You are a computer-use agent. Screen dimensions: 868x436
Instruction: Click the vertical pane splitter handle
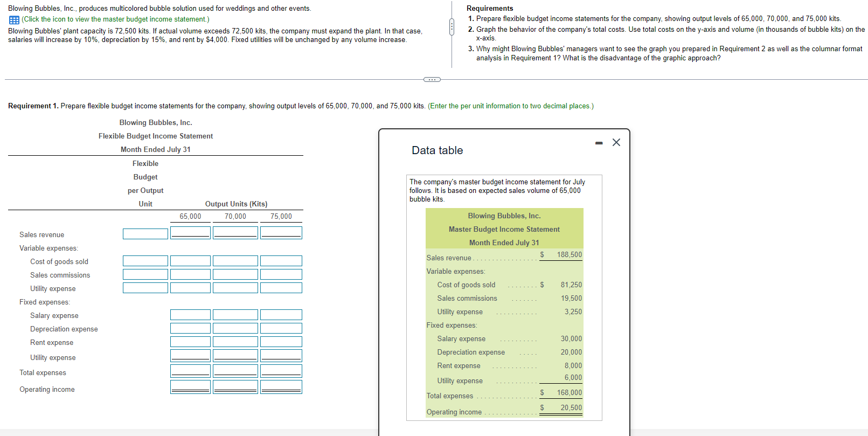(x=452, y=26)
